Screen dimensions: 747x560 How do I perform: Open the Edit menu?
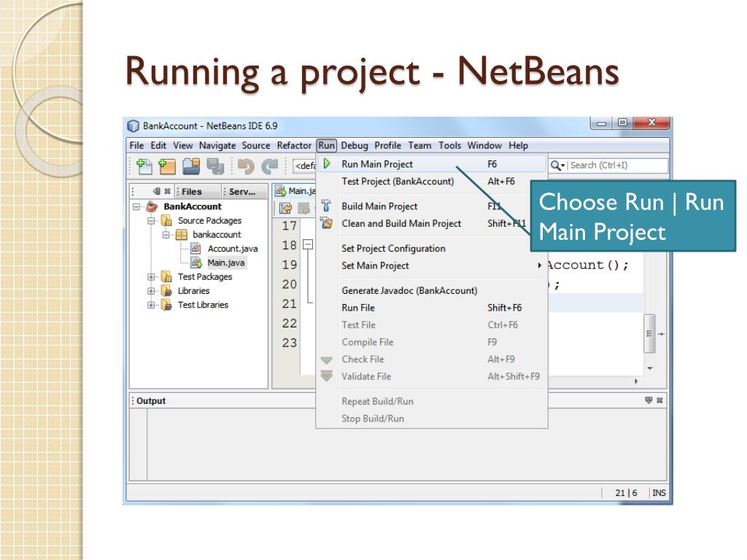point(158,146)
